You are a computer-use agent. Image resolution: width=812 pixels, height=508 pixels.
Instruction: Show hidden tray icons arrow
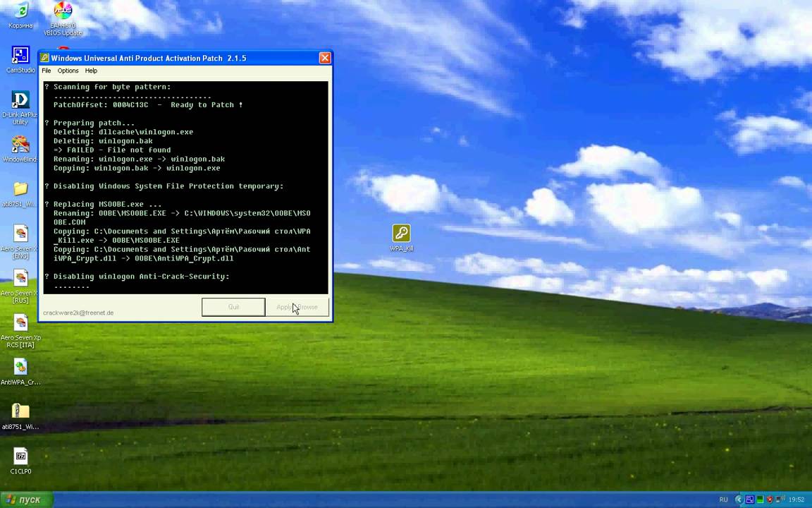point(738,500)
